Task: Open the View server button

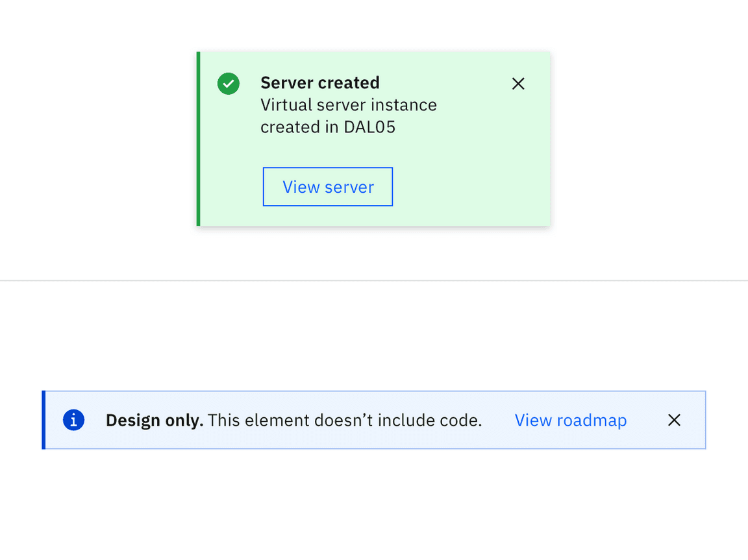Action: pos(328,187)
